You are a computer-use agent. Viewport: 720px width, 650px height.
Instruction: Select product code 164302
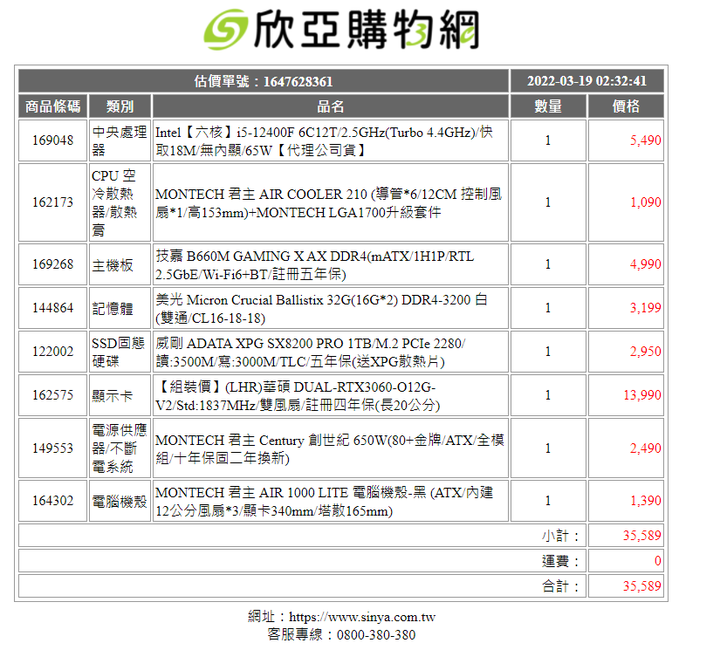pyautogui.click(x=53, y=501)
